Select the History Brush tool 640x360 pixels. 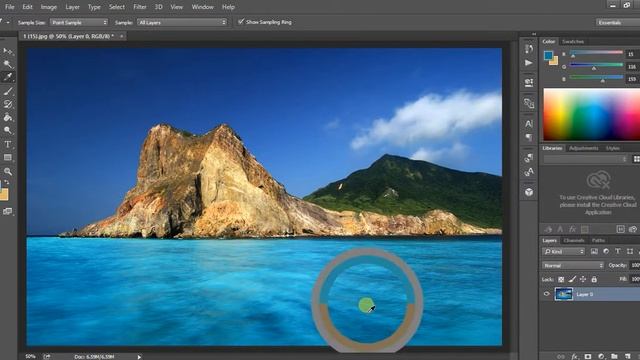(x=7, y=104)
